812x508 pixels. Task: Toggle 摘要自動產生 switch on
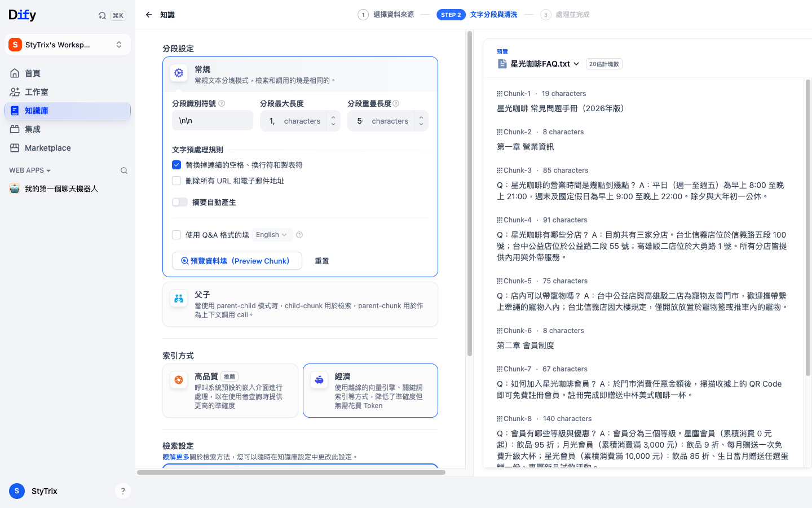click(x=180, y=202)
